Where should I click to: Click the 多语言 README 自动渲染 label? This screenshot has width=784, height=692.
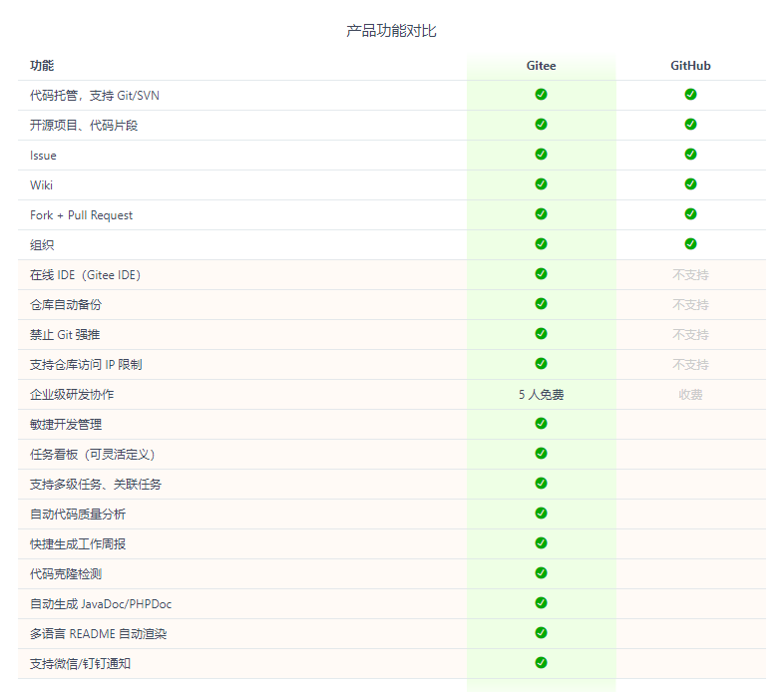click(x=98, y=634)
